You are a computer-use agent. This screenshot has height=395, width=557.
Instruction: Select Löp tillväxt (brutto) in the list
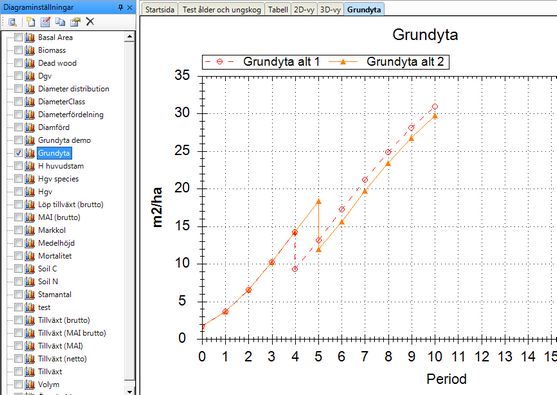click(71, 205)
